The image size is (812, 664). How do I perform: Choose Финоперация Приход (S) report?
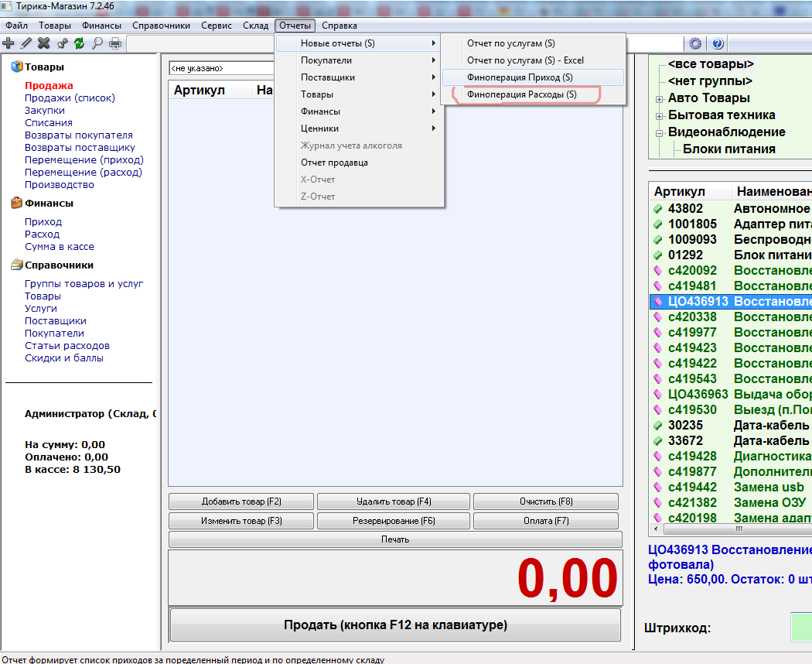click(x=533, y=77)
